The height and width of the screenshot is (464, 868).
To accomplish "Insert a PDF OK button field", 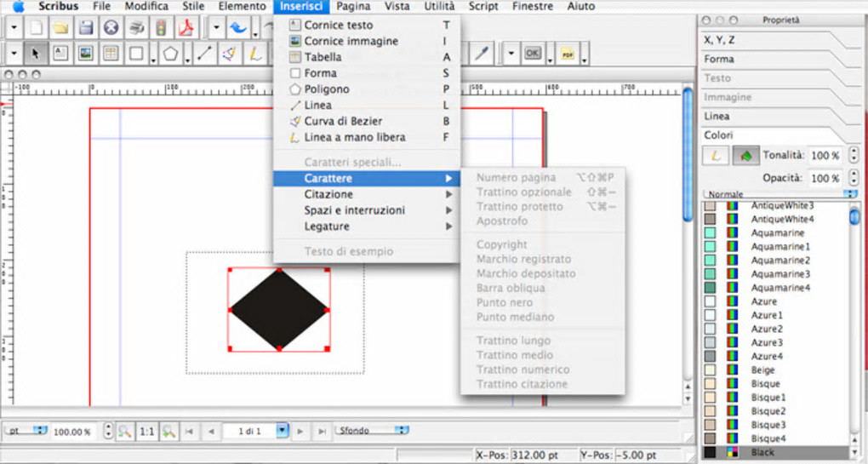I will point(533,54).
